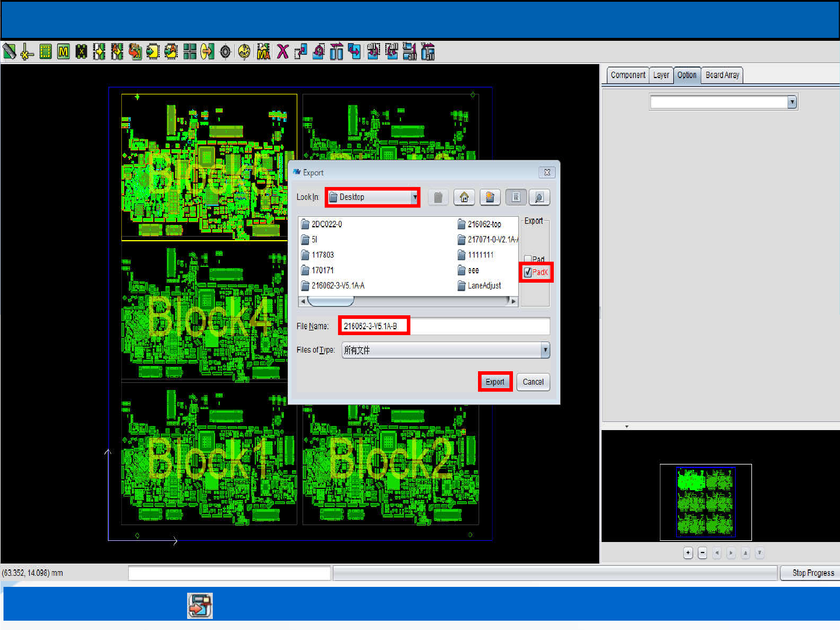Click the yellow dotted wheel icon
The image size is (840, 630).
[x=244, y=52]
